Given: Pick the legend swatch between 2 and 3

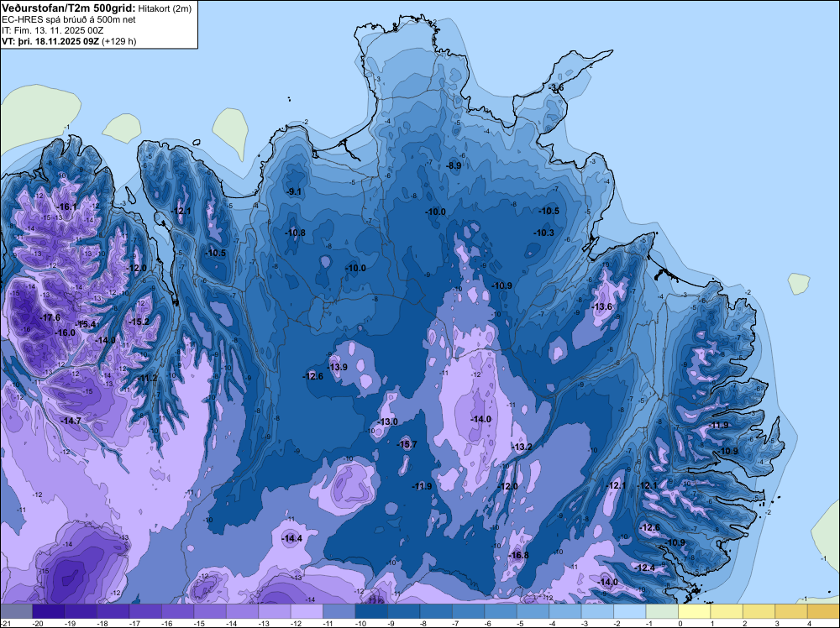Looking at the screenshot, I should (759, 611).
